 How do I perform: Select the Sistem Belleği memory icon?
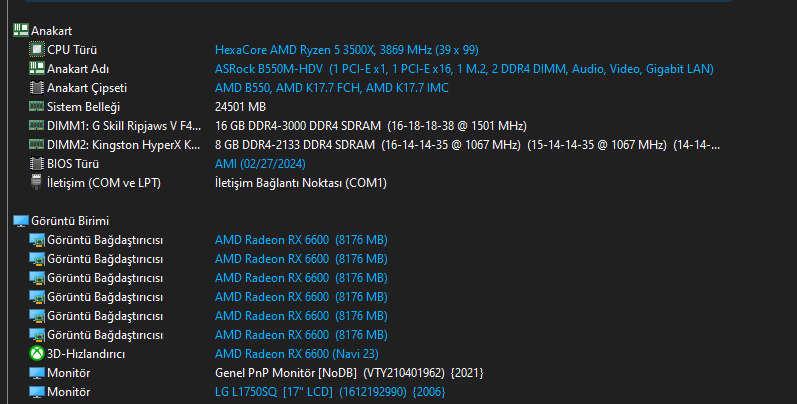point(37,106)
